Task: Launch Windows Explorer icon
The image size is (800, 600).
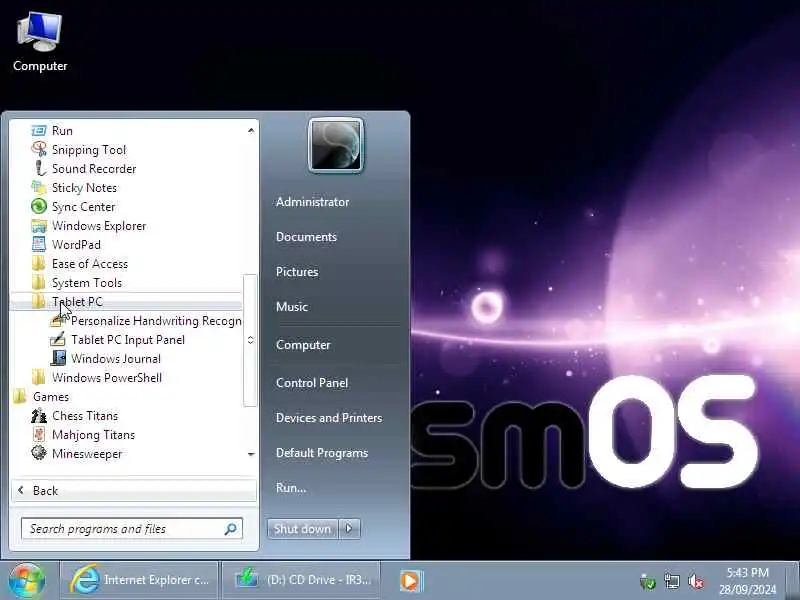Action: 39,226
